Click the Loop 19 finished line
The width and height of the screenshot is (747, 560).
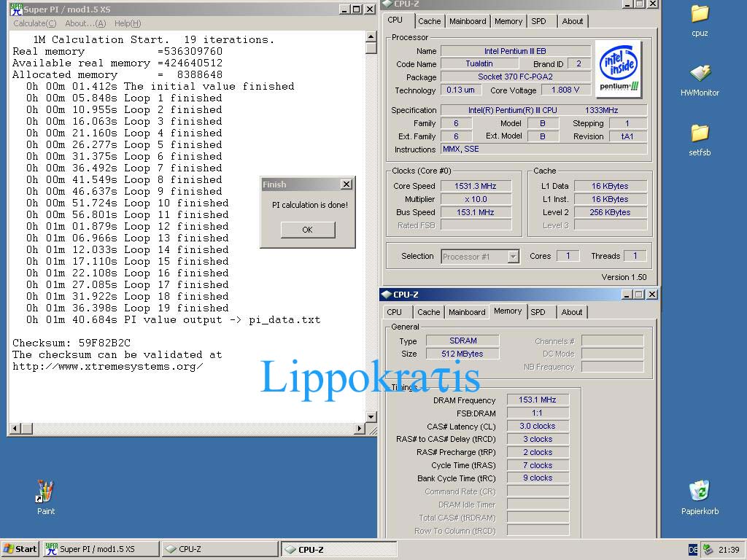(x=128, y=308)
